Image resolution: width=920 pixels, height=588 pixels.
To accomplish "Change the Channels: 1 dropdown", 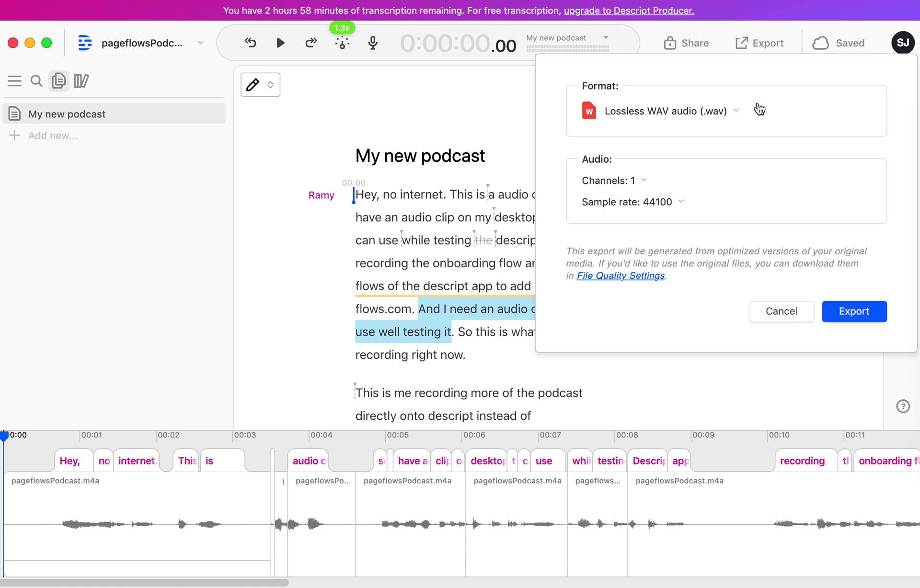I will [614, 181].
